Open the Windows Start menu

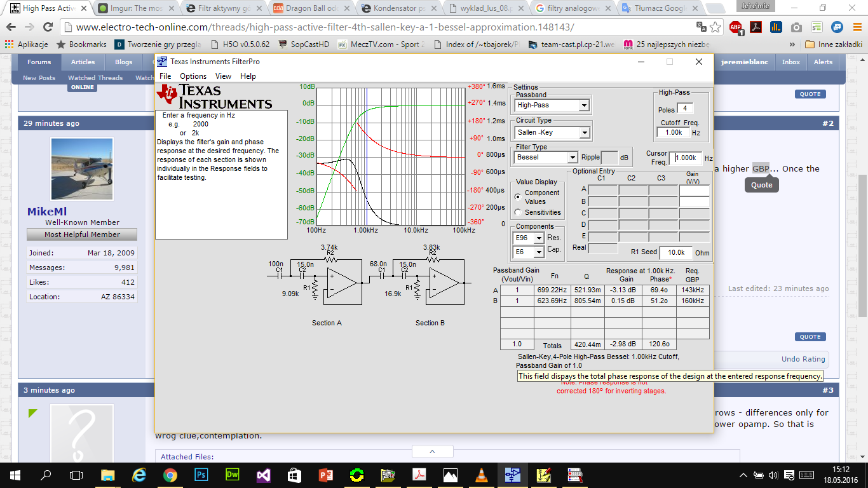click(15, 475)
